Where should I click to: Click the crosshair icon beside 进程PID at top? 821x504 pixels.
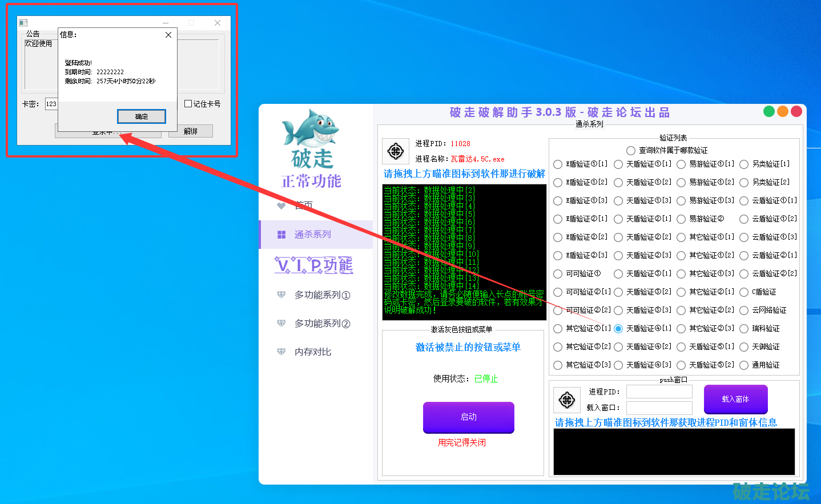tap(396, 151)
